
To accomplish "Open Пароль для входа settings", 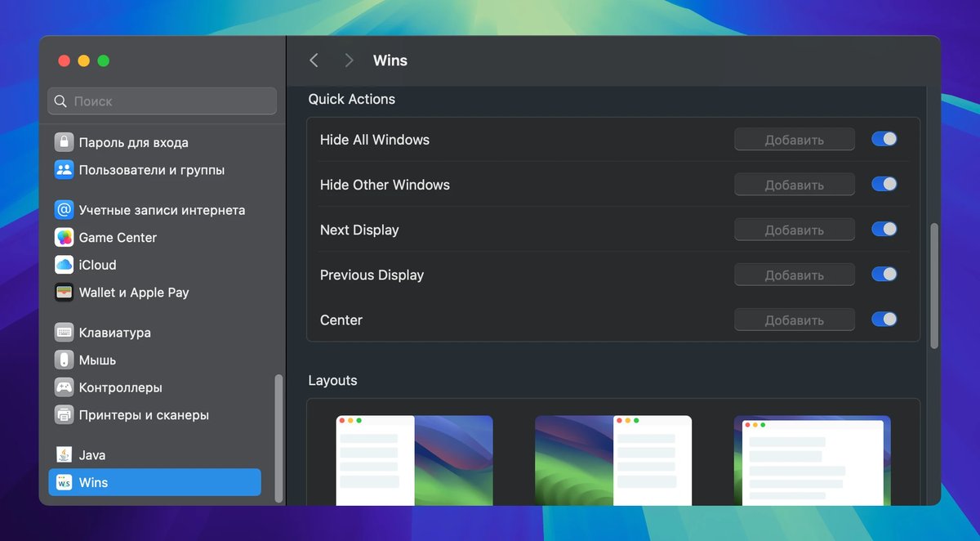I will (133, 143).
